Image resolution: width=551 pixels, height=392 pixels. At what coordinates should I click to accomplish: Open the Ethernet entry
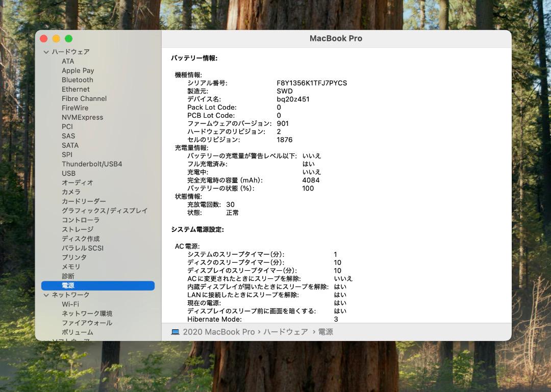76,89
